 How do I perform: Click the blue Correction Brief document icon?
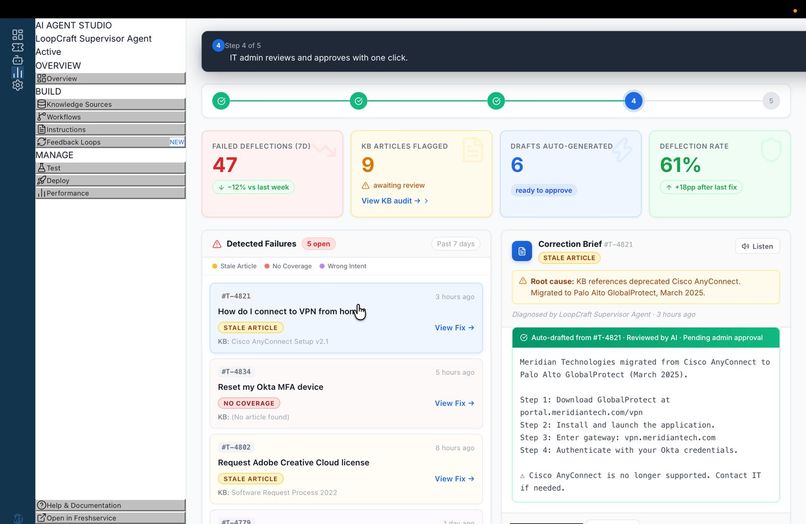click(x=522, y=251)
